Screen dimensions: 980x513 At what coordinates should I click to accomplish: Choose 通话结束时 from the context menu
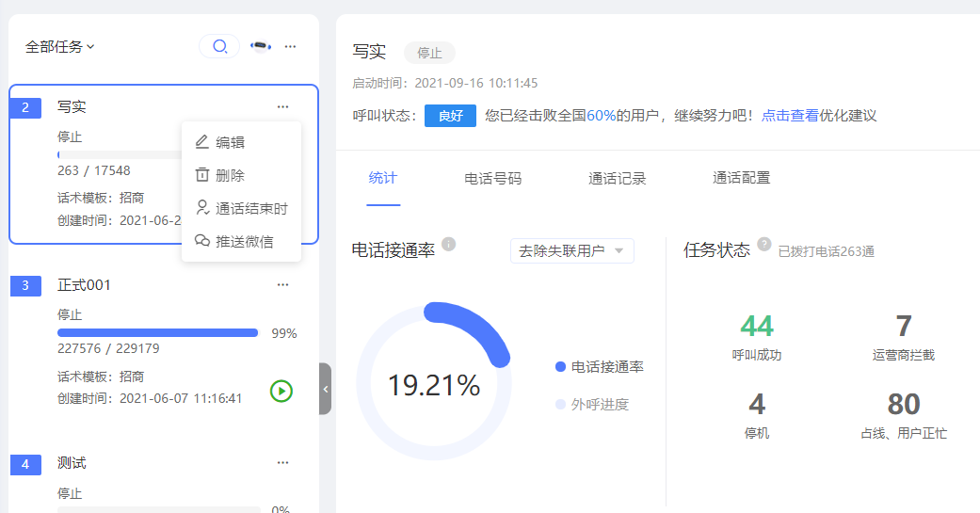coord(241,209)
